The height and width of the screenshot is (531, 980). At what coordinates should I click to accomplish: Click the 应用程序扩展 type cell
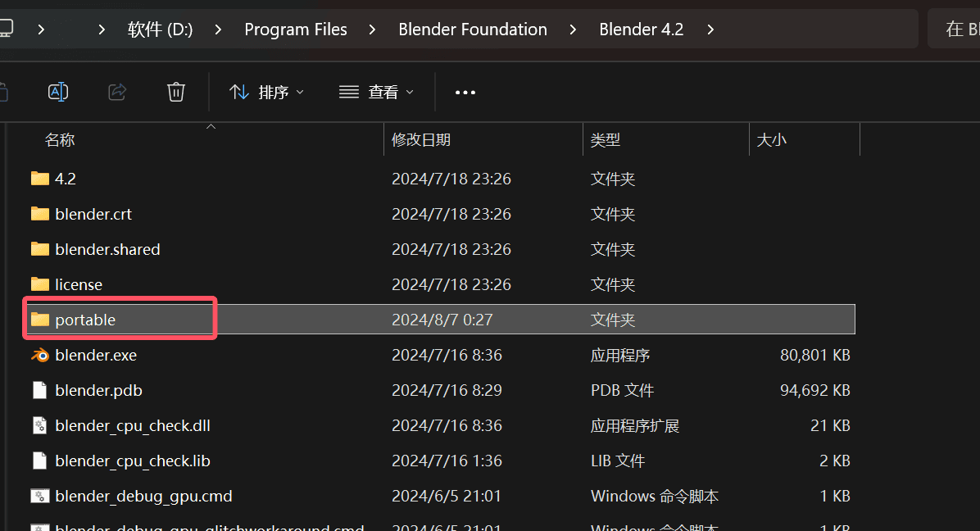[x=635, y=425]
